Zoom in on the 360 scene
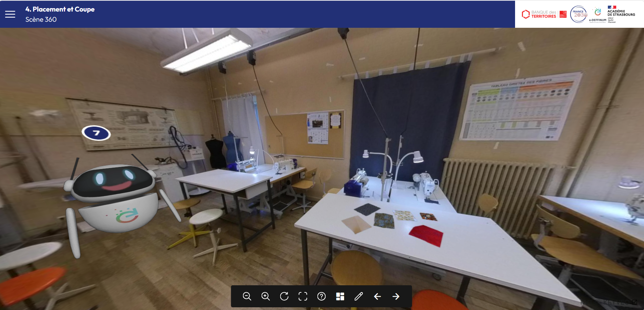644x310 pixels. (x=266, y=296)
